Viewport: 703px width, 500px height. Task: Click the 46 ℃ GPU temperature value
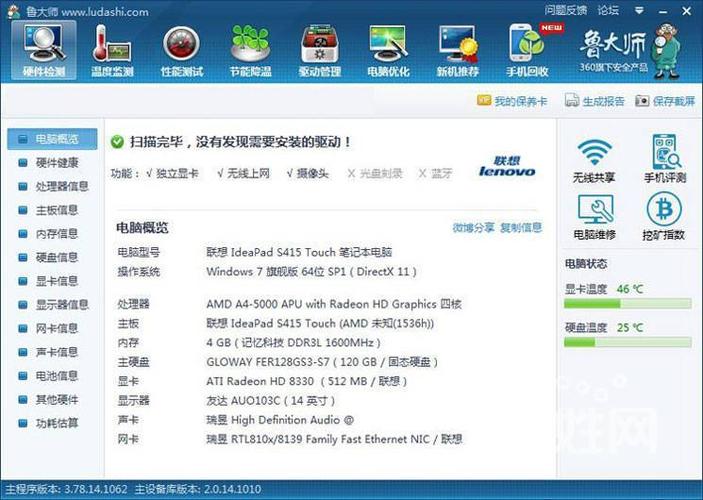tap(630, 289)
